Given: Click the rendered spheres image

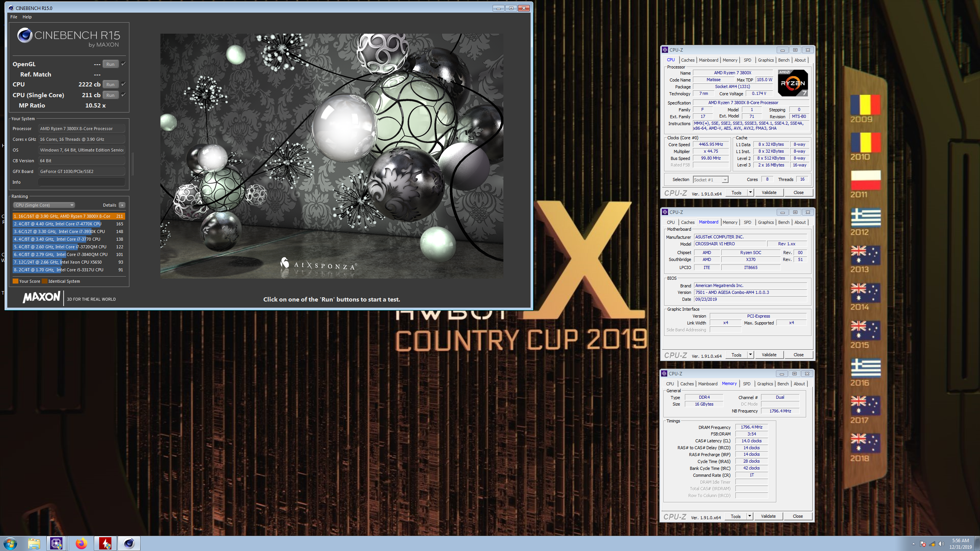Looking at the screenshot, I should click(x=332, y=156).
